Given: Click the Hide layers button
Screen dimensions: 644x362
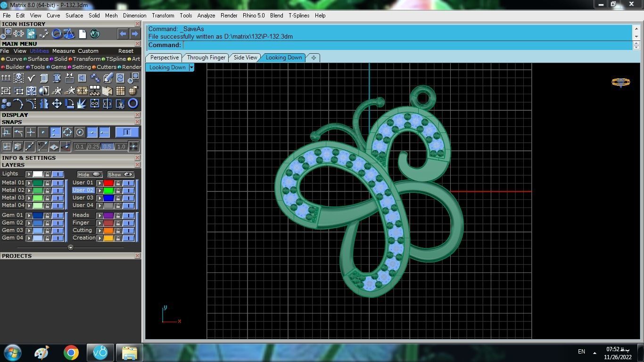Looking at the screenshot, I should click(x=90, y=174).
